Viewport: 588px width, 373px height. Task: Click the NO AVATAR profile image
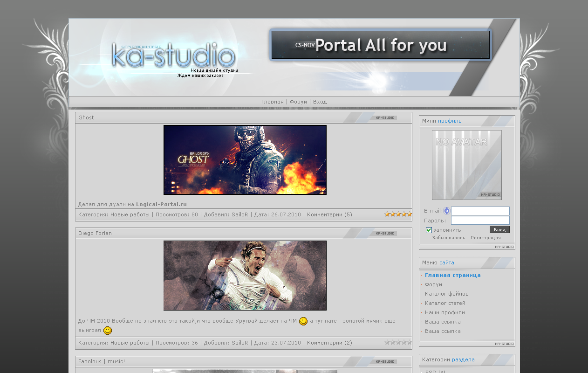point(466,165)
